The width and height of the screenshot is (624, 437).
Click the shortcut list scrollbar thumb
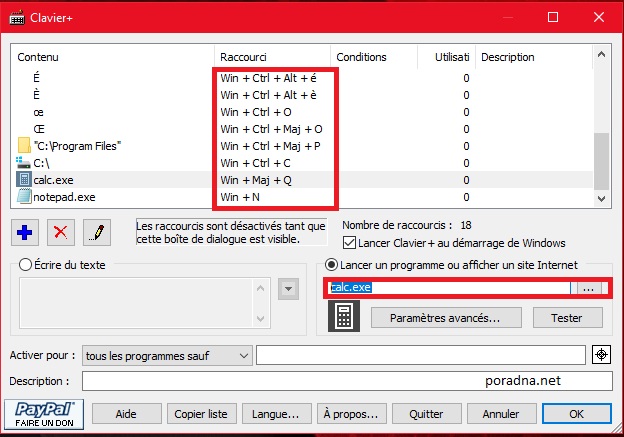pyautogui.click(x=601, y=161)
